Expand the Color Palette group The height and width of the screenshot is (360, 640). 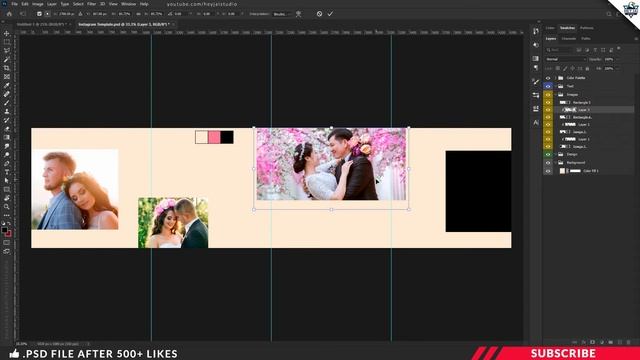tap(555, 78)
